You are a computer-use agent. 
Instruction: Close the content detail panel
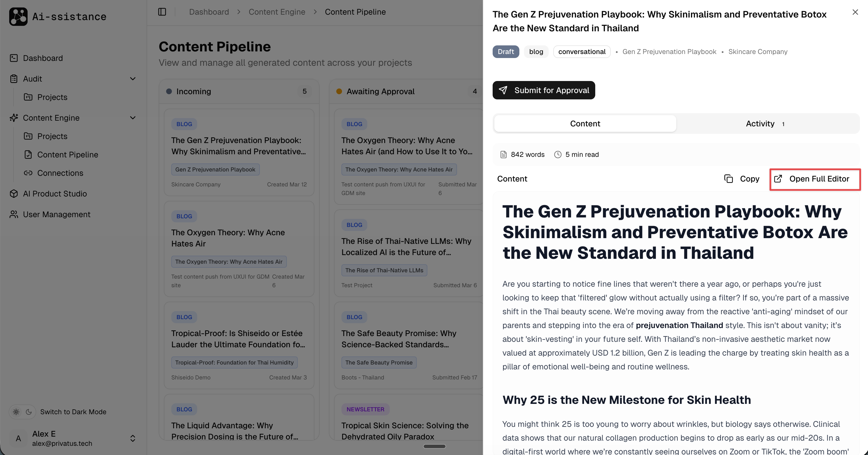pos(855,12)
